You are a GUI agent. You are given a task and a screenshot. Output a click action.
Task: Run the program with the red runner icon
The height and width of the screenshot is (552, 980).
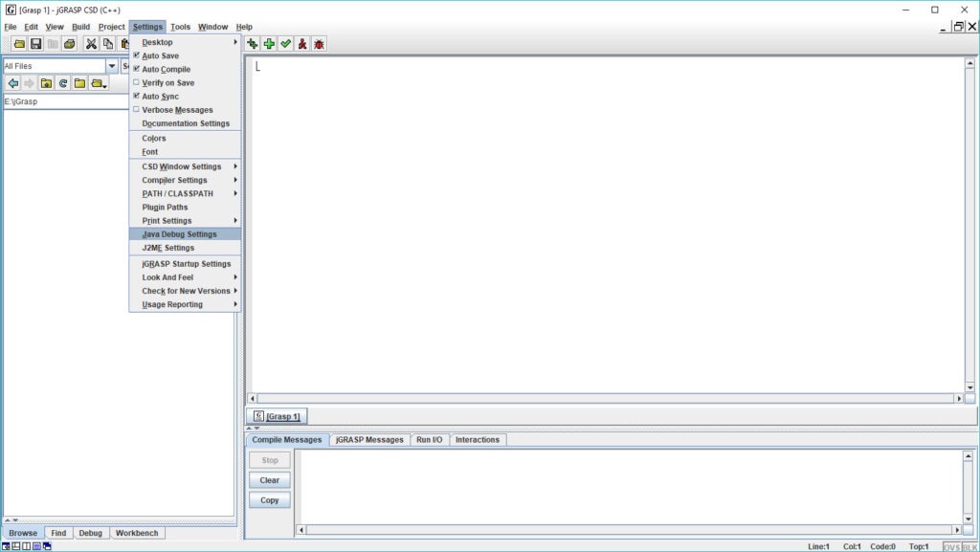pyautogui.click(x=302, y=44)
